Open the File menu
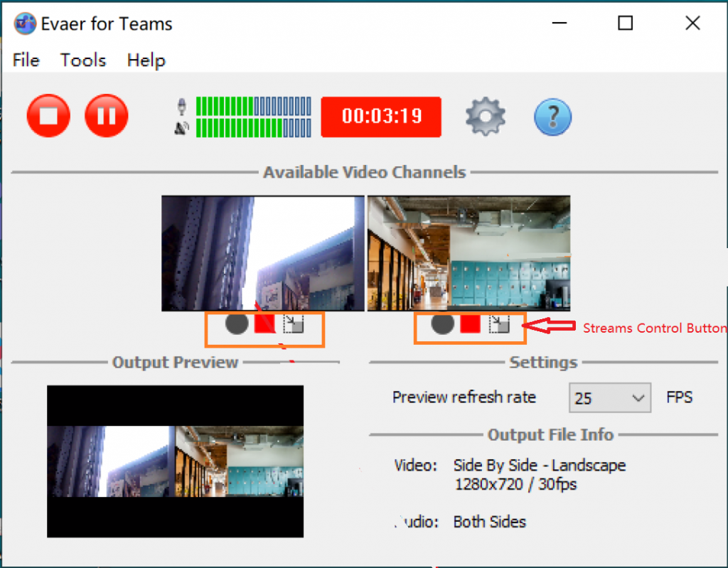728x568 pixels. coord(26,60)
